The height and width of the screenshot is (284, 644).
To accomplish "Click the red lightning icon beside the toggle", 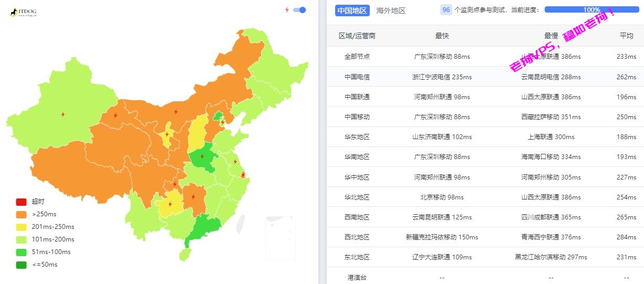I will point(287,10).
